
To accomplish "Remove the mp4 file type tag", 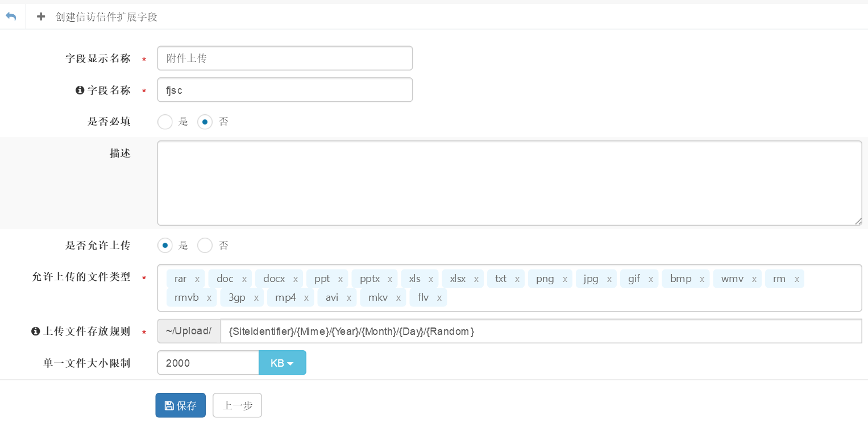I will (x=306, y=297).
